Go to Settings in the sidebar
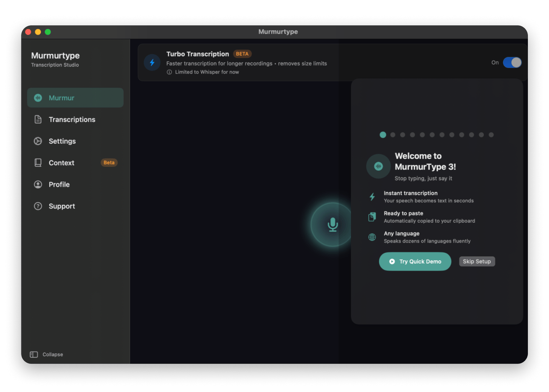This screenshot has height=392, width=549. click(x=75, y=141)
